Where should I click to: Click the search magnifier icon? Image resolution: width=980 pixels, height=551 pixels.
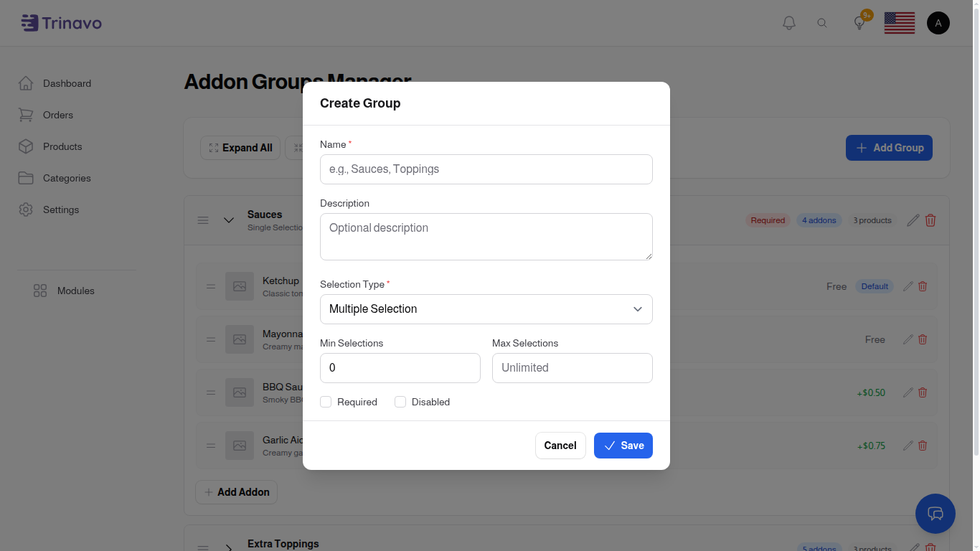tap(822, 22)
